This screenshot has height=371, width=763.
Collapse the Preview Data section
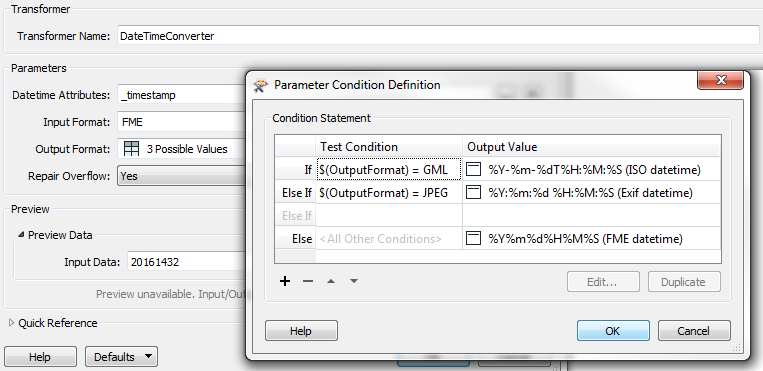click(21, 235)
